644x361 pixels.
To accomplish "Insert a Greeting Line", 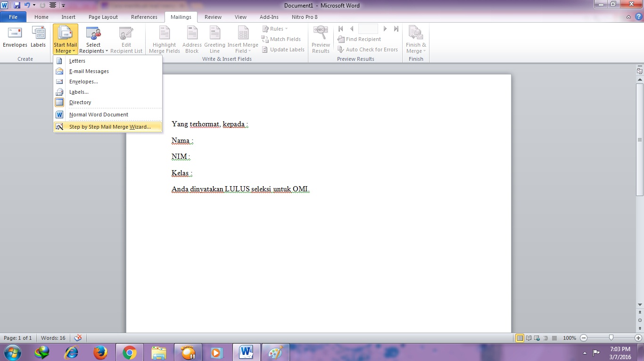I will click(x=215, y=39).
